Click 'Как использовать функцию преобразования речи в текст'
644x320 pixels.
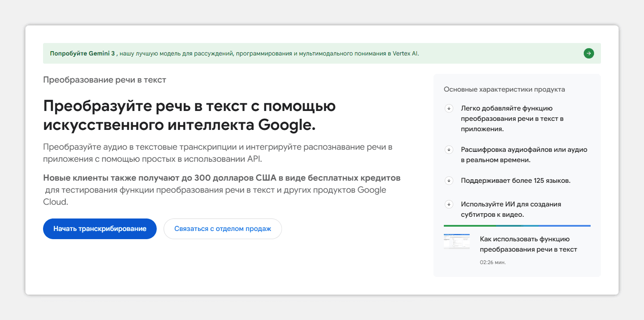pos(529,244)
